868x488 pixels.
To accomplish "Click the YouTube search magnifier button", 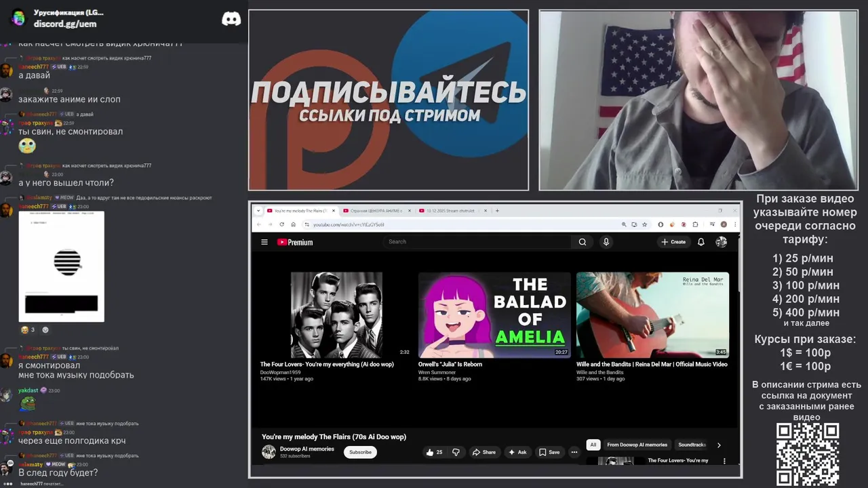I will click(x=583, y=242).
